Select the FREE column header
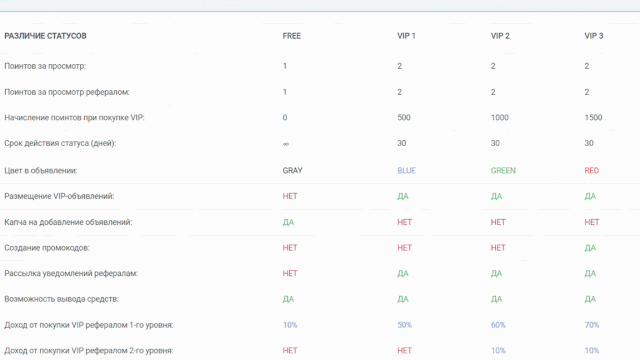 coord(291,36)
